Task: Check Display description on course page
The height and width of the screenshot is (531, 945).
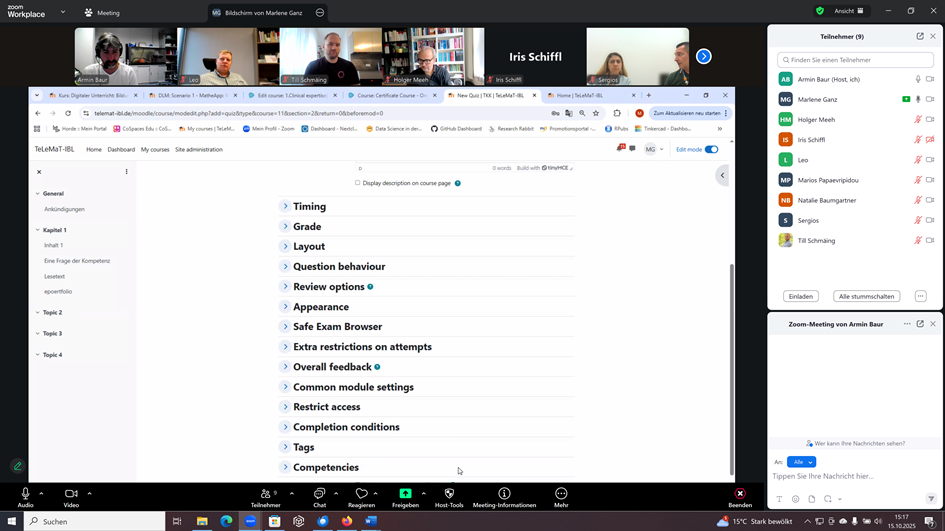Action: pos(357,183)
